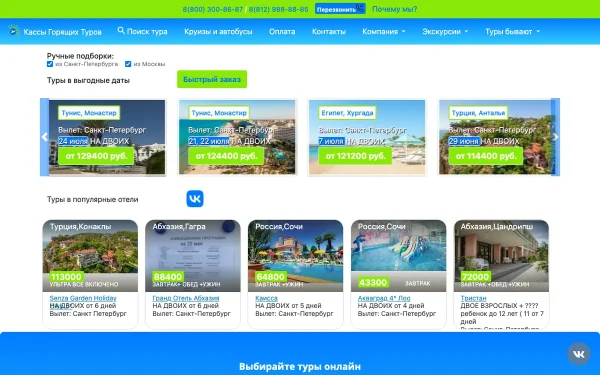Open the Гранд Отель Абхазия link

186,298
